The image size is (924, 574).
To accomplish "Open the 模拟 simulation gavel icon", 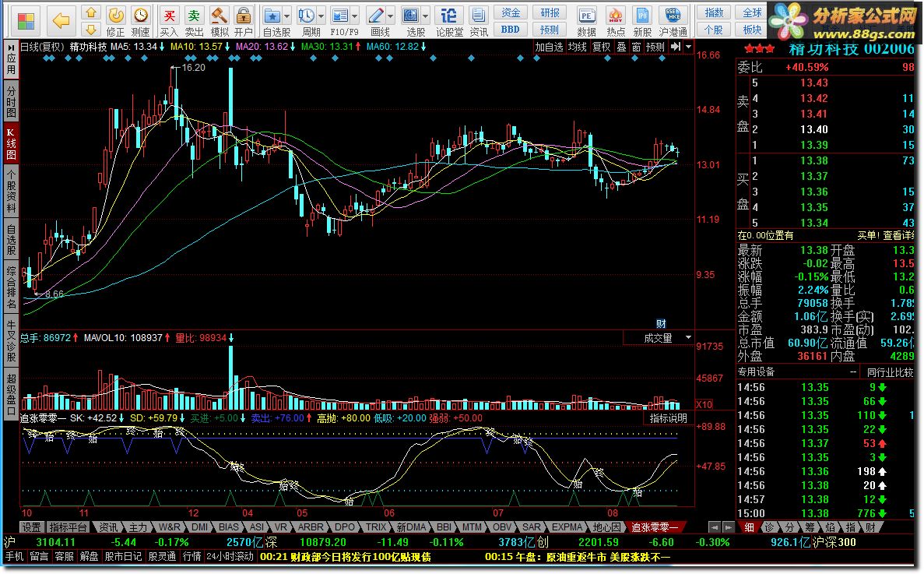I will tap(220, 21).
